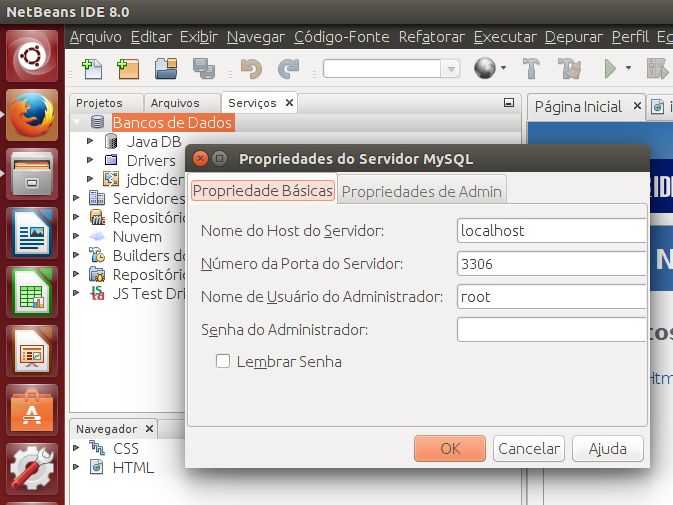Close the Serviços tab
The image size is (673, 505).
point(289,103)
